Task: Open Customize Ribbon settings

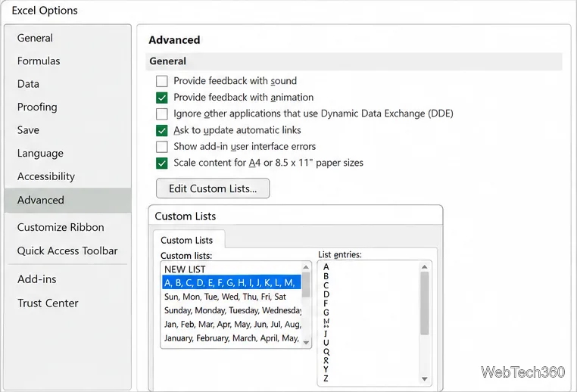Action: (61, 227)
